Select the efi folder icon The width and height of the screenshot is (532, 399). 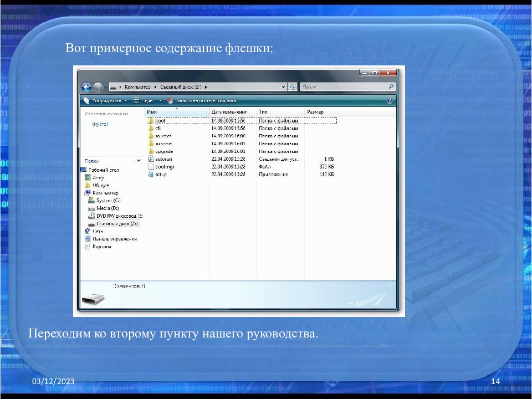151,128
